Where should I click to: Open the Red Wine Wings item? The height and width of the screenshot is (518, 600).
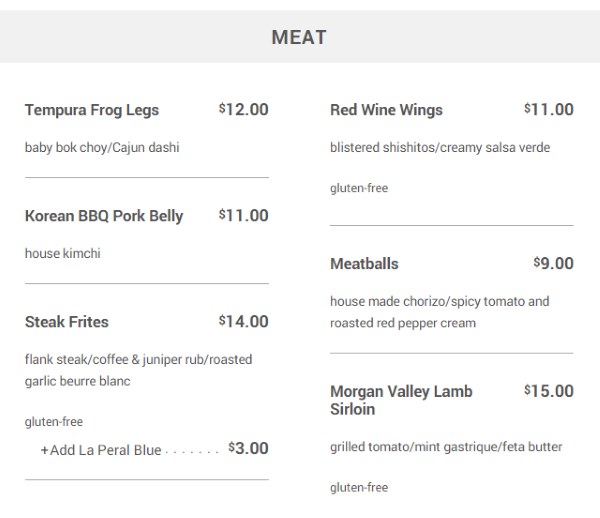[386, 110]
